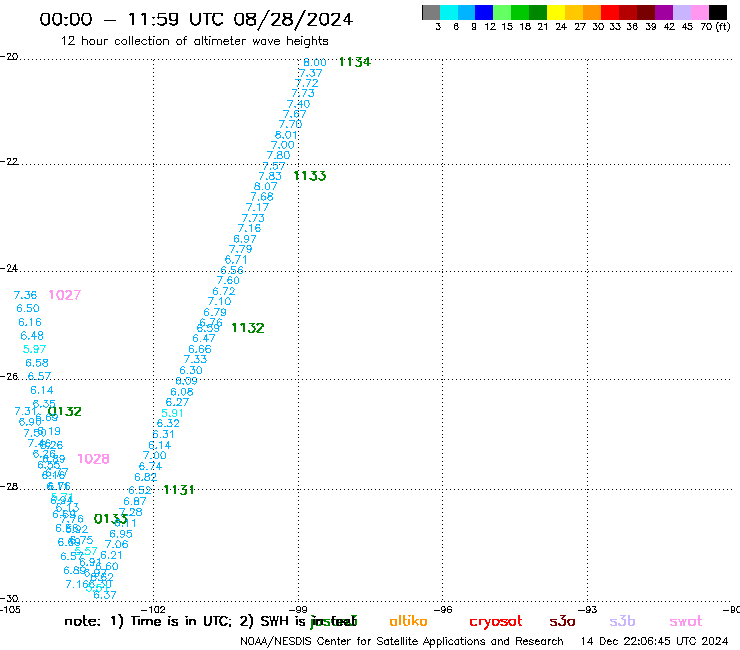Click the 6.32 wave height value
Viewport: 740px width, 650px height.
coord(168,423)
